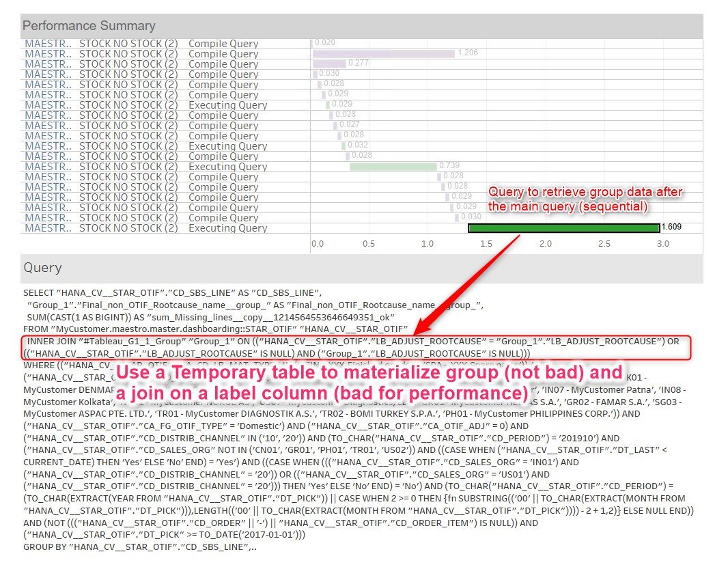Select the 0.020 Compile Query bar
The image size is (728, 580).
click(311, 44)
